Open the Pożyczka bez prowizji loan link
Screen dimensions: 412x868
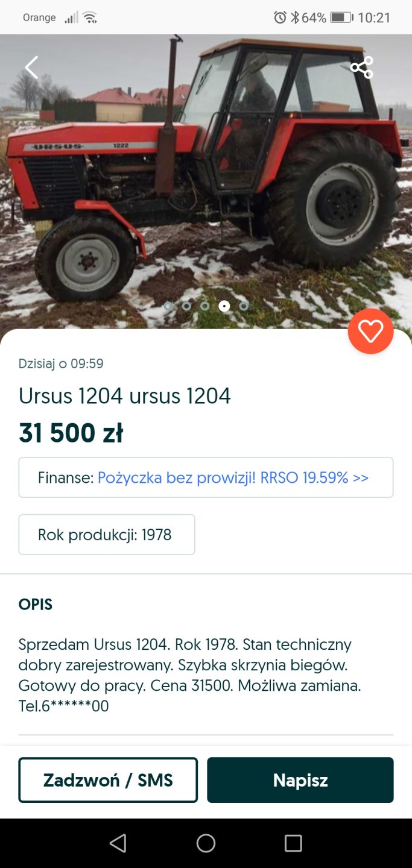click(x=233, y=478)
